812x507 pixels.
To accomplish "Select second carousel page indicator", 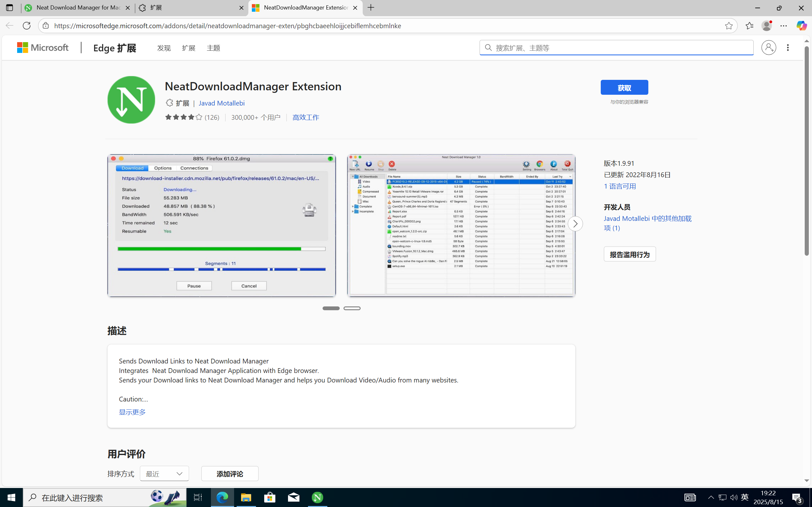I will (x=352, y=308).
